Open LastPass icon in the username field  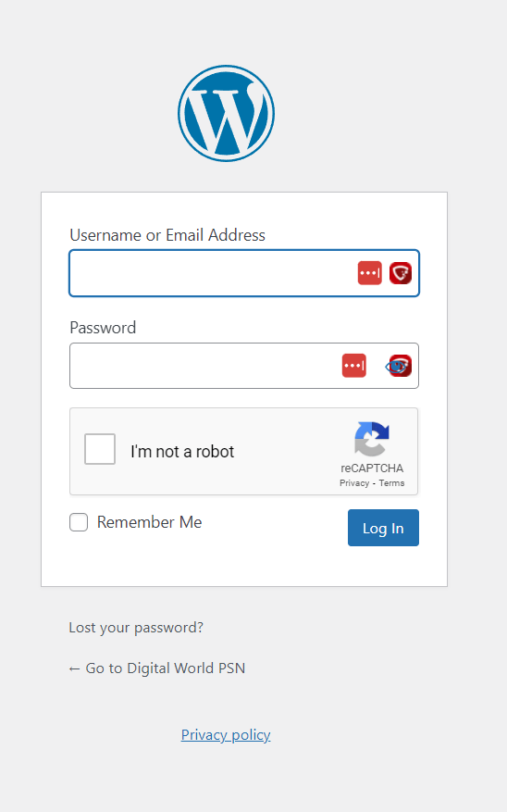(x=369, y=273)
